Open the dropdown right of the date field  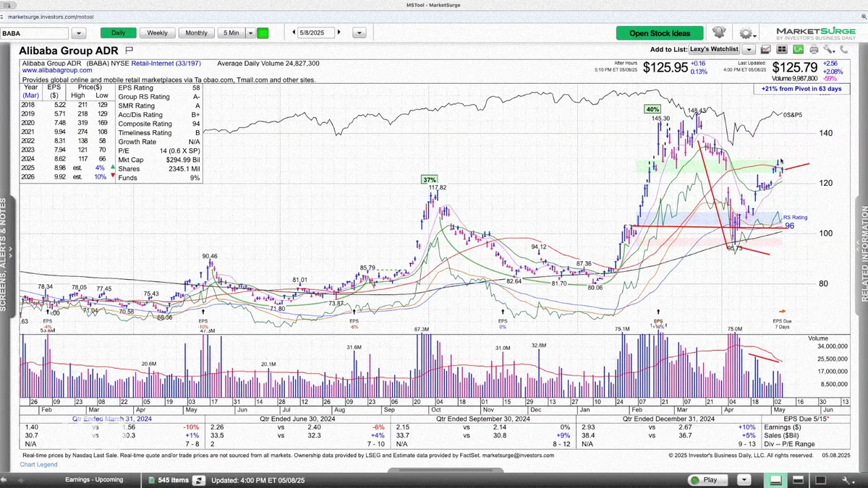pyautogui.click(x=359, y=33)
